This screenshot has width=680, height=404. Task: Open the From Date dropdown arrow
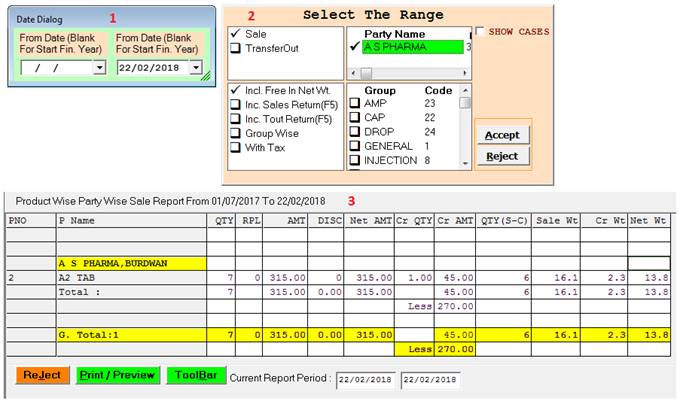point(99,68)
